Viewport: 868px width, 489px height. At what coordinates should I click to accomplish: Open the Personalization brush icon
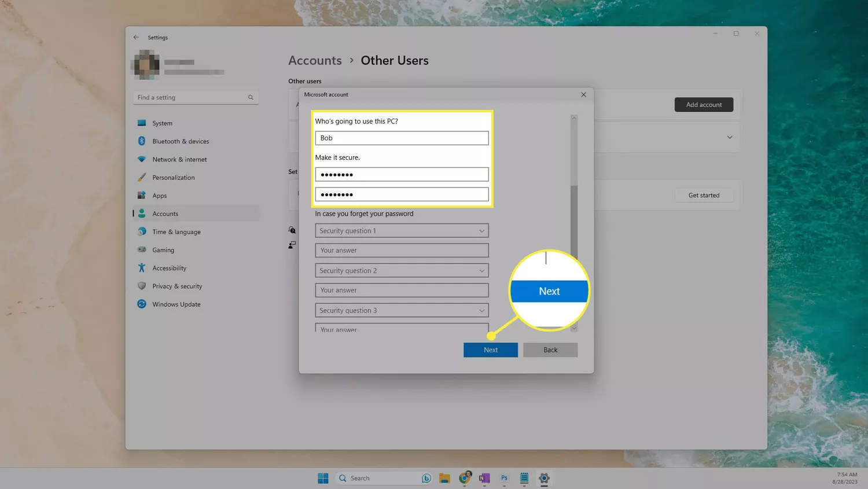click(142, 177)
